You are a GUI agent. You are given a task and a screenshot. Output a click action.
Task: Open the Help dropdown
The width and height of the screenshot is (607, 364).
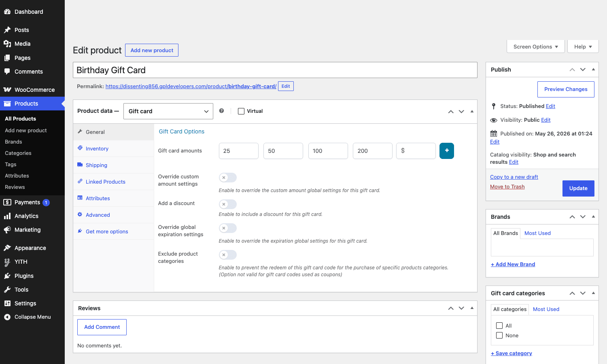click(583, 47)
